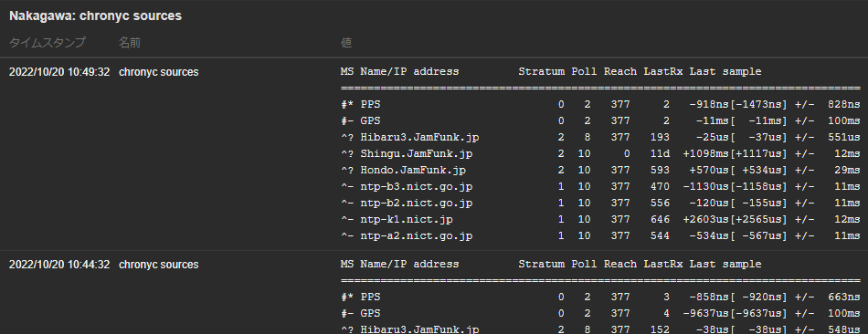Image resolution: width=868 pixels, height=334 pixels.
Task: Select the 2022/10/20 10:49:32 timestamp
Action: [x=59, y=72]
